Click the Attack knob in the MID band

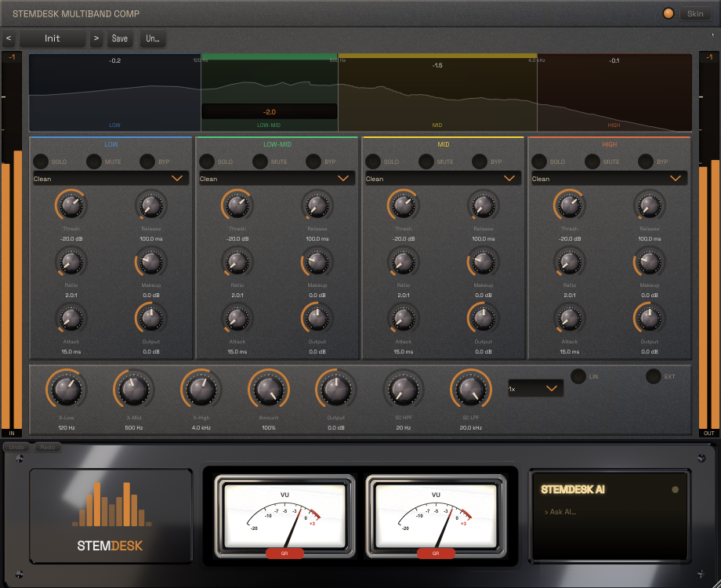[404, 318]
